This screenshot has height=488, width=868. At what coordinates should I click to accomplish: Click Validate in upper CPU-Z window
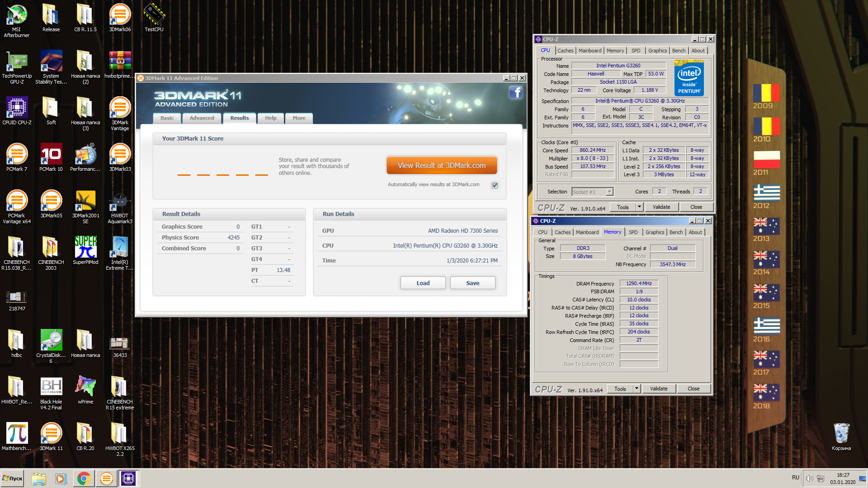point(661,207)
